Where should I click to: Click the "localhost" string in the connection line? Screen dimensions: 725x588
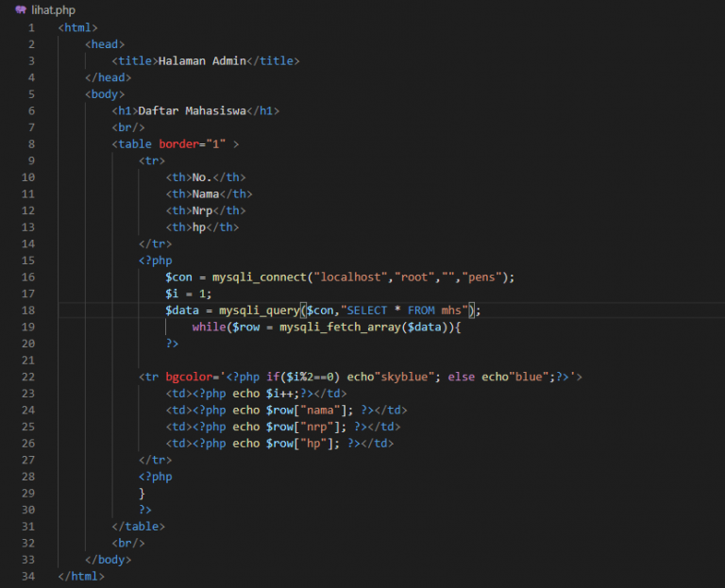pos(354,277)
